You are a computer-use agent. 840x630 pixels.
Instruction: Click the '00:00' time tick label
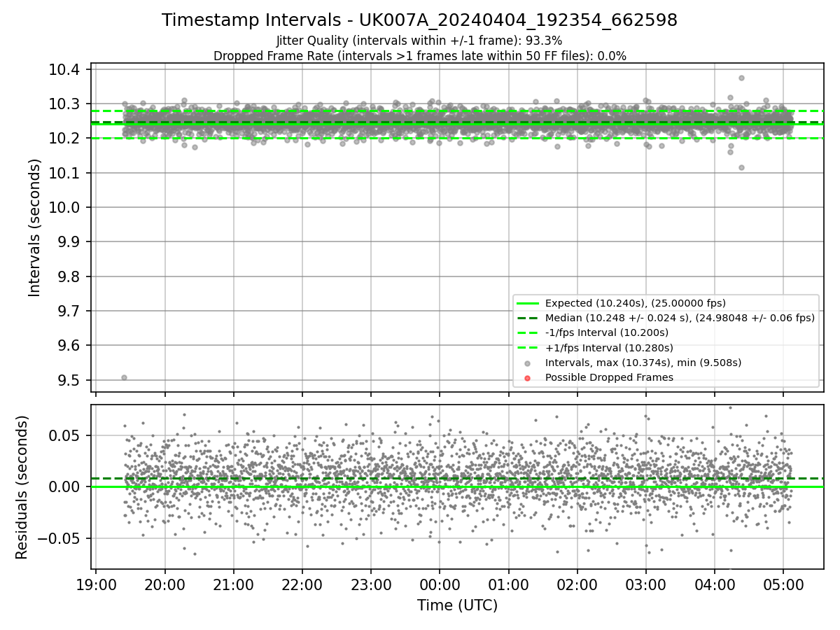439,584
